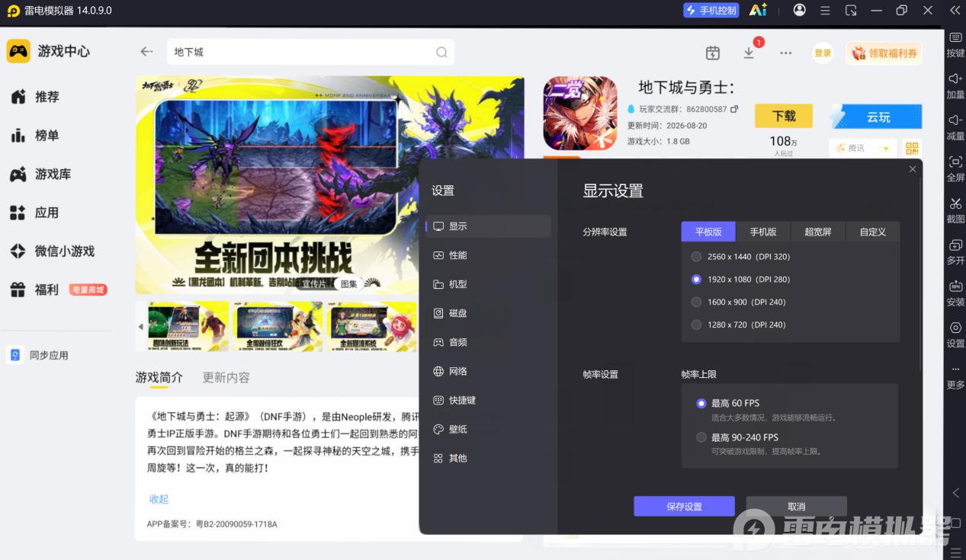The image size is (966, 560).
Task: Open the calendar gift icon in header
Action: [x=713, y=53]
